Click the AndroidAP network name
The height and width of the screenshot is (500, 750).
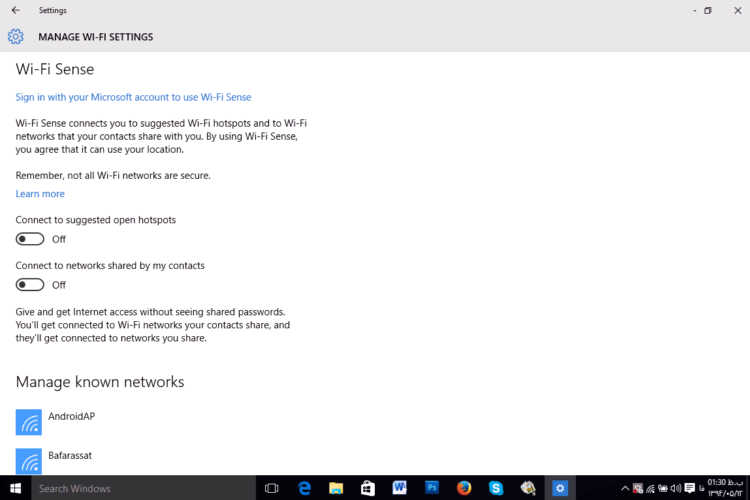click(x=71, y=416)
